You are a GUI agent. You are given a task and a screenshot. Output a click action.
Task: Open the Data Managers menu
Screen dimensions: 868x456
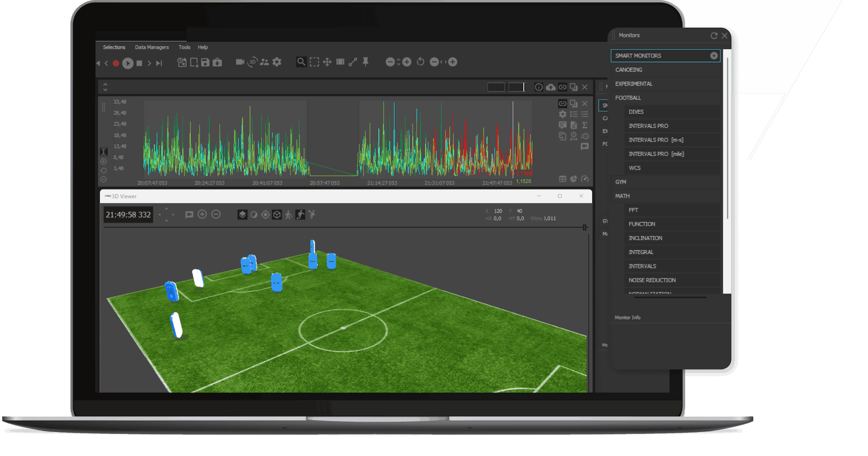click(x=151, y=47)
